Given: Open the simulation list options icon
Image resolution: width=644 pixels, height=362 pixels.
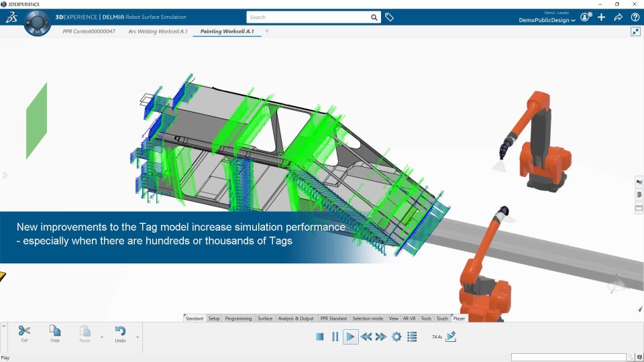Looking at the screenshot, I should 412,337.
